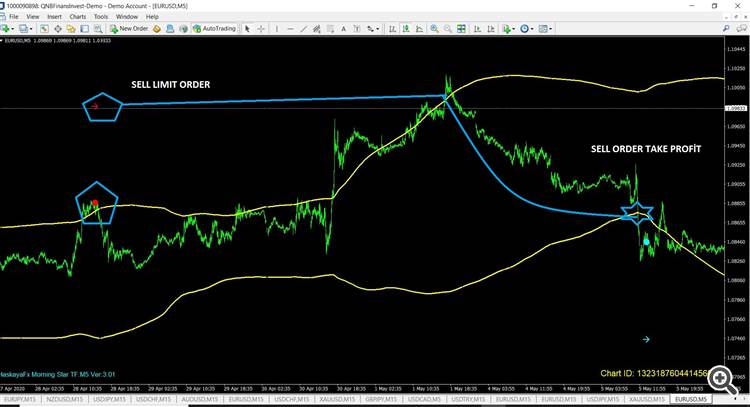This screenshot has height=407, width=750.
Task: Zoom in on the chart
Action: pos(434,29)
